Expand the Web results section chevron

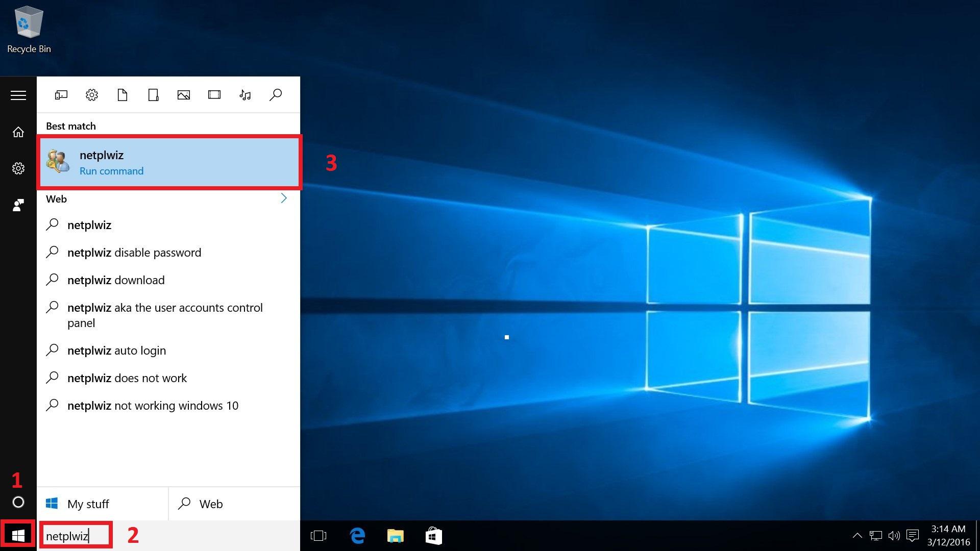[284, 198]
